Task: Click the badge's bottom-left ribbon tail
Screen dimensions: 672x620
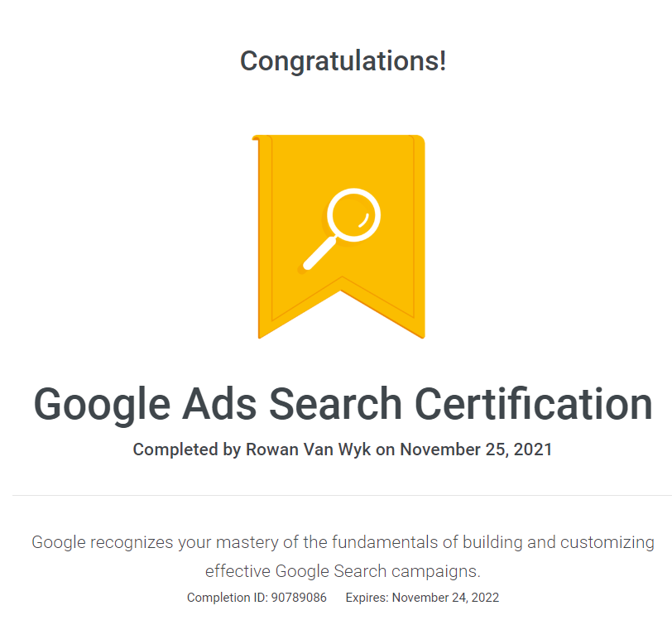Action: 283,317
